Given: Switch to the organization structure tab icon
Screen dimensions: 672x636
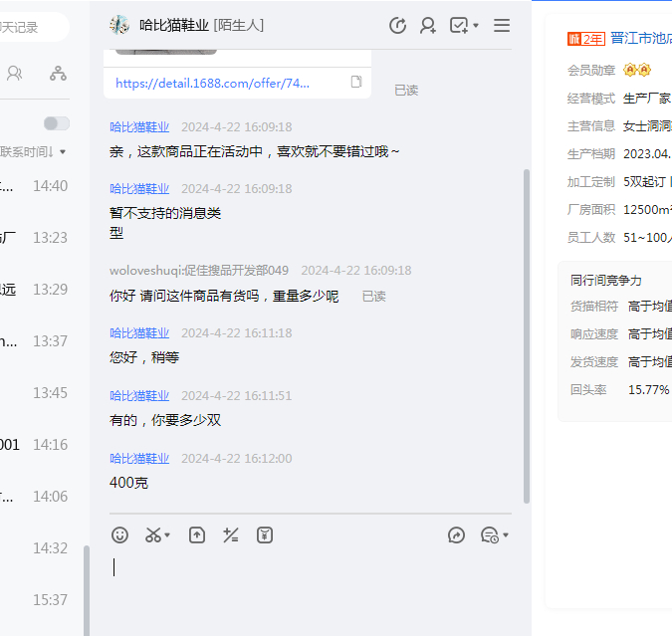Looking at the screenshot, I should point(58,73).
